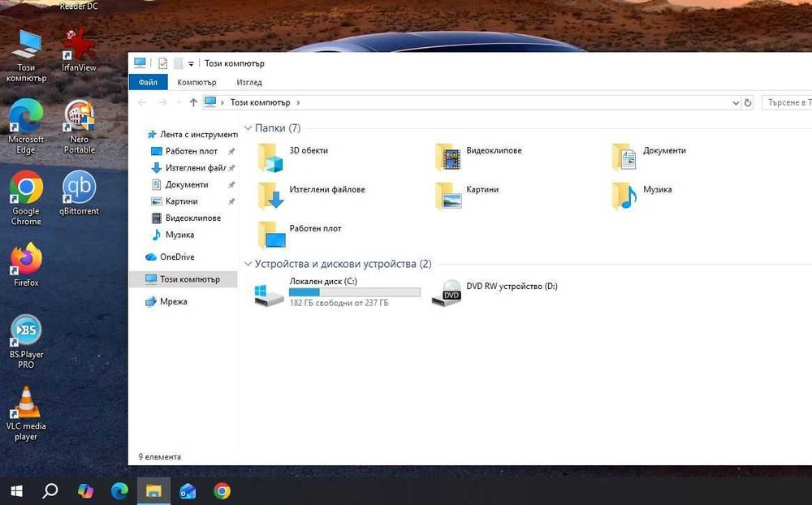Go up one level with up arrow
This screenshot has height=505, width=812.
coord(193,102)
